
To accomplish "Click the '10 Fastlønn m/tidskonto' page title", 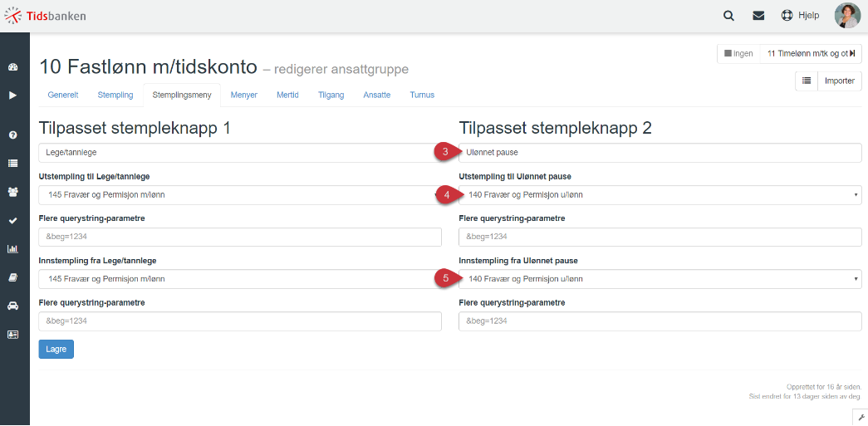I will [148, 67].
